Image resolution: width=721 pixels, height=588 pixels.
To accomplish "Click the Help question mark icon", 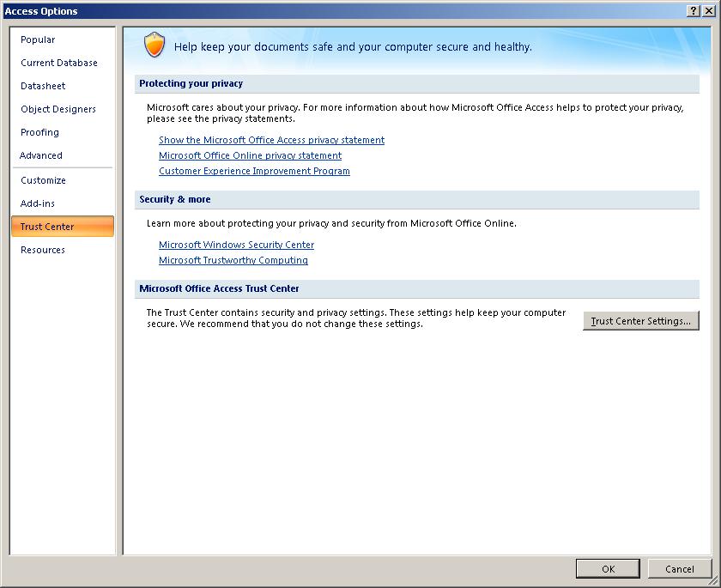I will (694, 11).
